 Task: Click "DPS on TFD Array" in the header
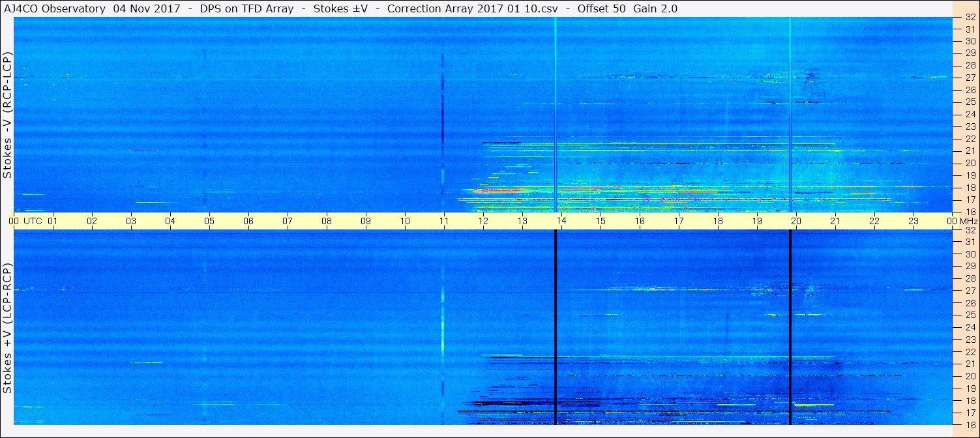tap(246, 8)
